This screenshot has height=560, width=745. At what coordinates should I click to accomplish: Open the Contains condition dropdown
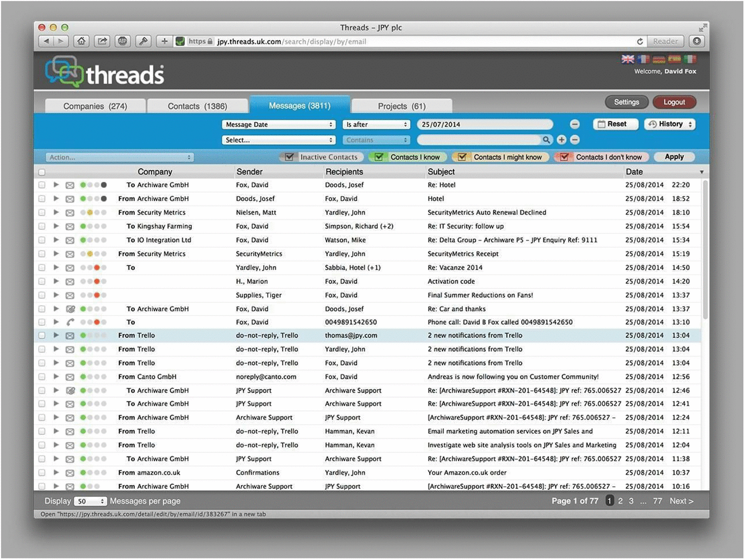[x=376, y=140]
